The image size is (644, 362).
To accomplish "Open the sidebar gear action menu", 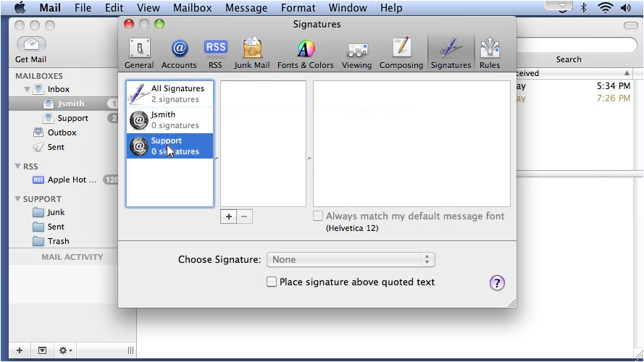I will point(65,350).
